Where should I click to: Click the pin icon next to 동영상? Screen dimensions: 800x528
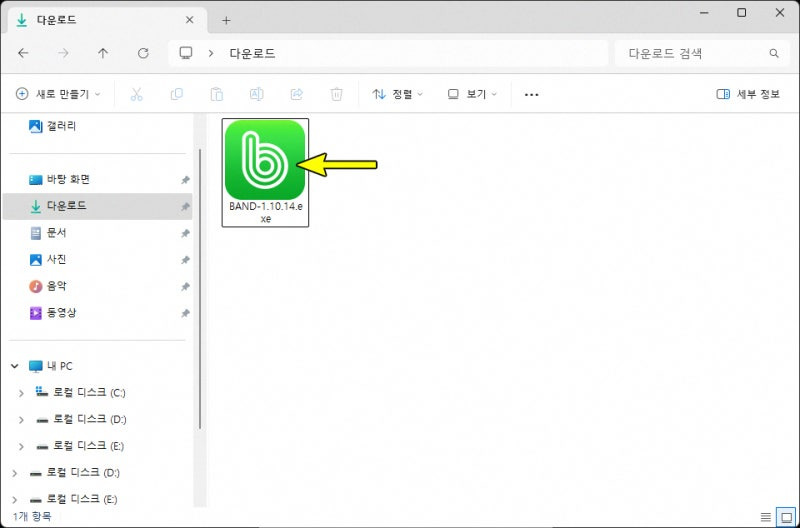coord(185,313)
